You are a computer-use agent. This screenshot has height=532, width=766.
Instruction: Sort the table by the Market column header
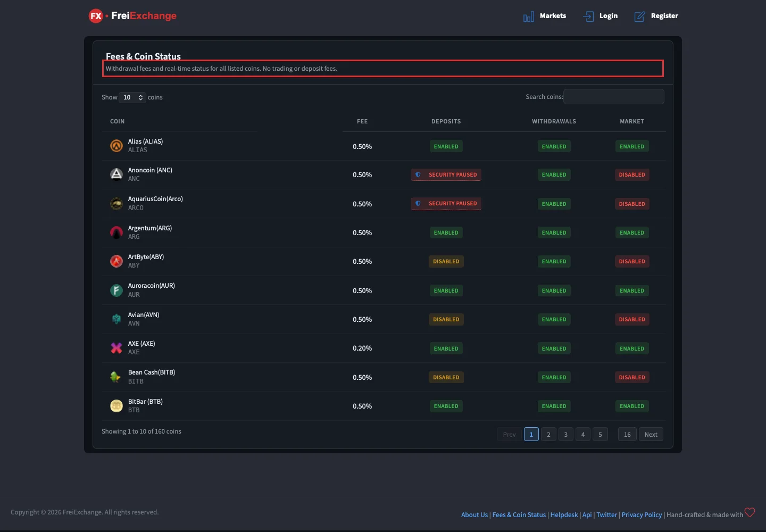click(x=632, y=121)
